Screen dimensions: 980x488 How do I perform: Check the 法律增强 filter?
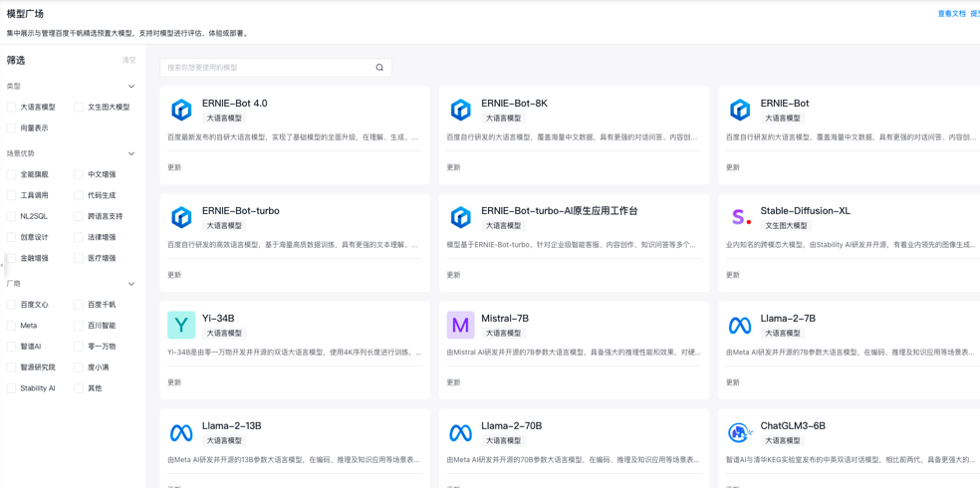pyautogui.click(x=79, y=237)
